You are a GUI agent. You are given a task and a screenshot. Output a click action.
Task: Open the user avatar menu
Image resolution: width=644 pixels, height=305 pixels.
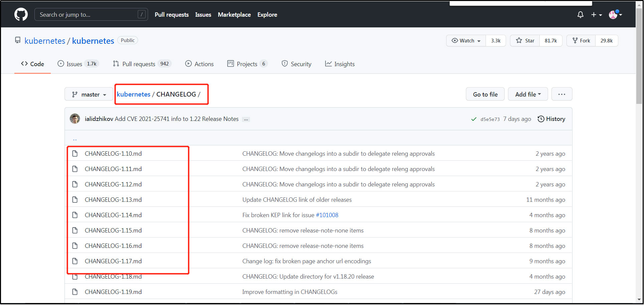click(x=615, y=14)
